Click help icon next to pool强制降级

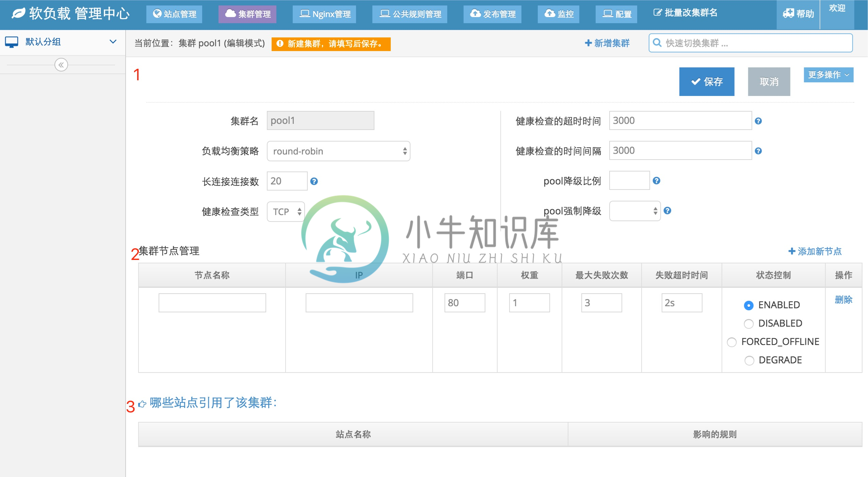pyautogui.click(x=667, y=211)
